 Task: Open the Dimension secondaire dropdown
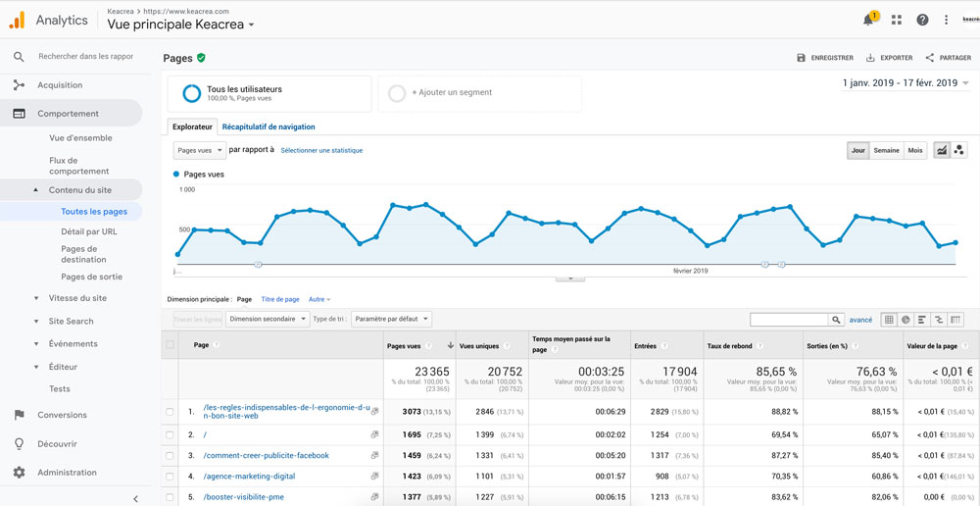[x=265, y=319]
